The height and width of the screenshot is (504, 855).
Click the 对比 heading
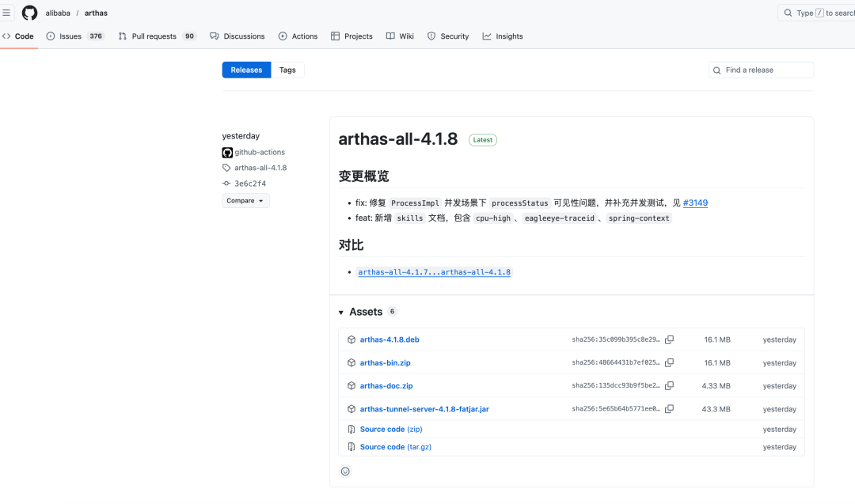click(x=351, y=245)
